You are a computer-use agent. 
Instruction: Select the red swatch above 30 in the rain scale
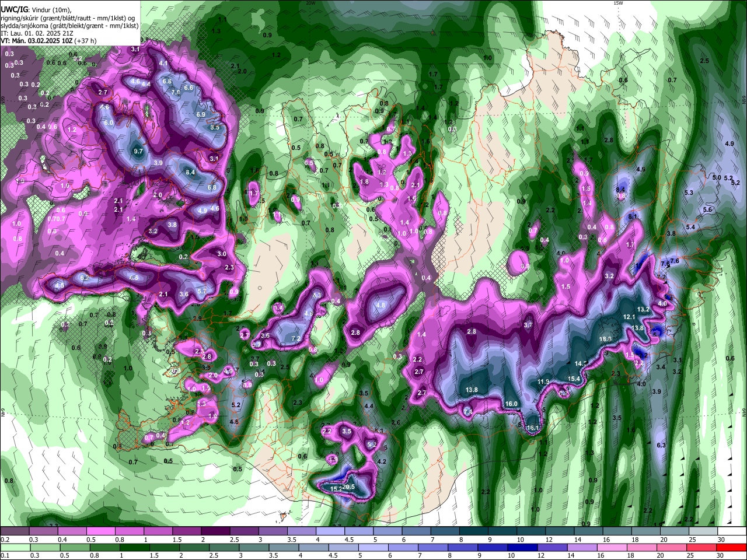click(x=731, y=548)
